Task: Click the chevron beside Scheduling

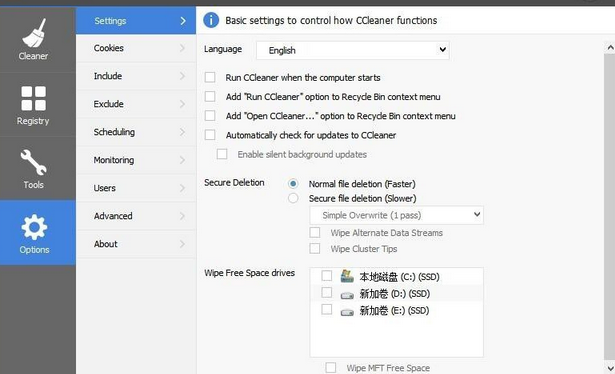Action: tap(182, 132)
